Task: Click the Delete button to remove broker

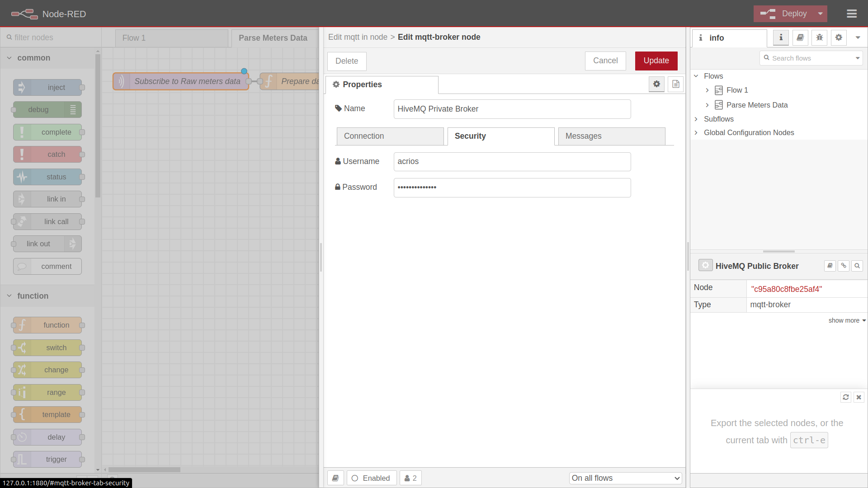Action: point(347,60)
